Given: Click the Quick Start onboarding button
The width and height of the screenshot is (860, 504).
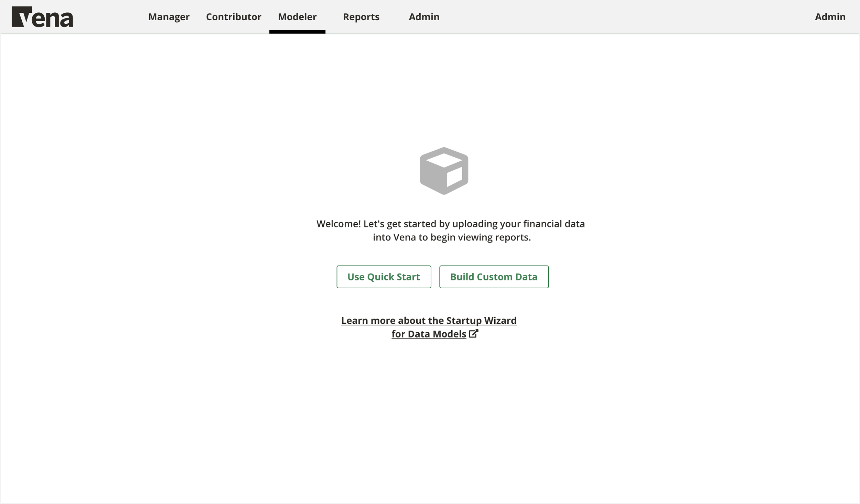Looking at the screenshot, I should [x=384, y=277].
